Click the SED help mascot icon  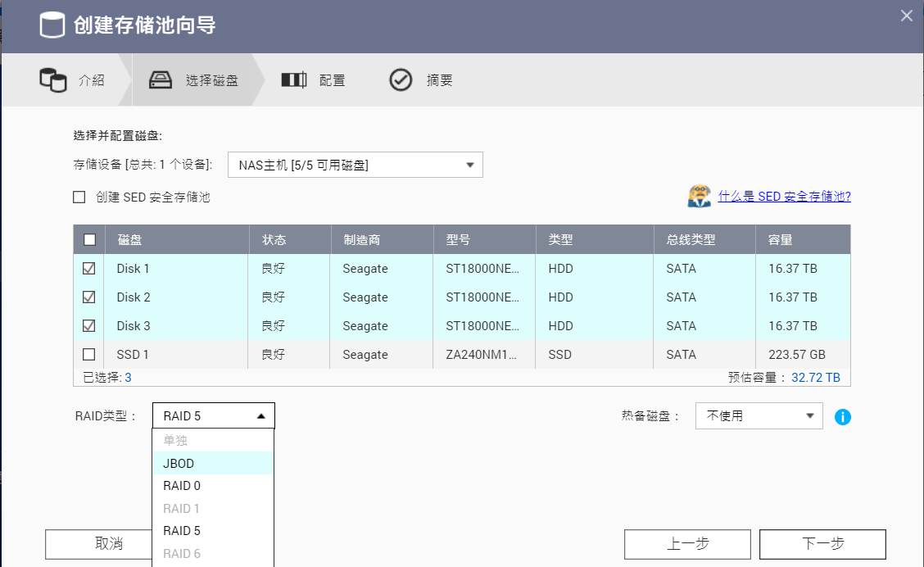pyautogui.click(x=699, y=197)
